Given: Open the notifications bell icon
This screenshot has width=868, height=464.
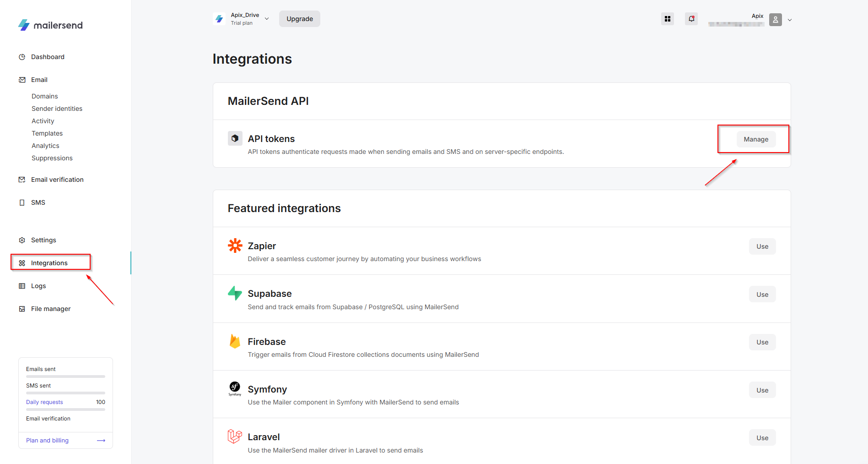Looking at the screenshot, I should (x=691, y=19).
